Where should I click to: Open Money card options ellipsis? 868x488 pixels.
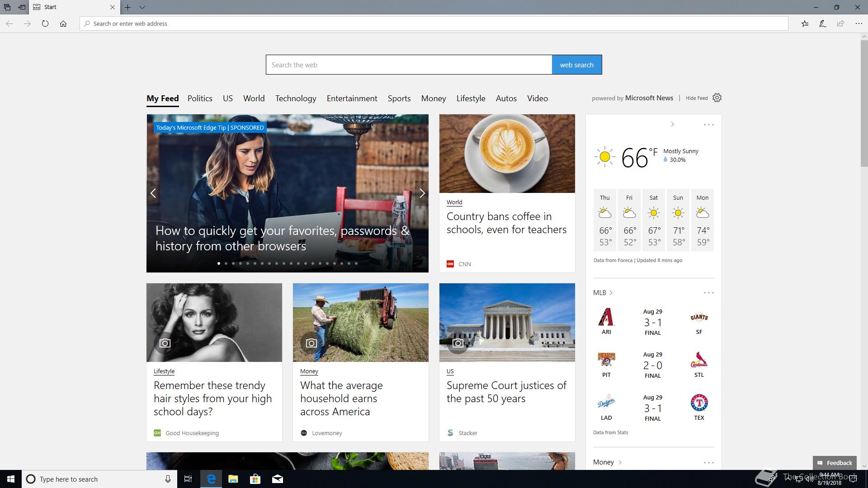[709, 463]
